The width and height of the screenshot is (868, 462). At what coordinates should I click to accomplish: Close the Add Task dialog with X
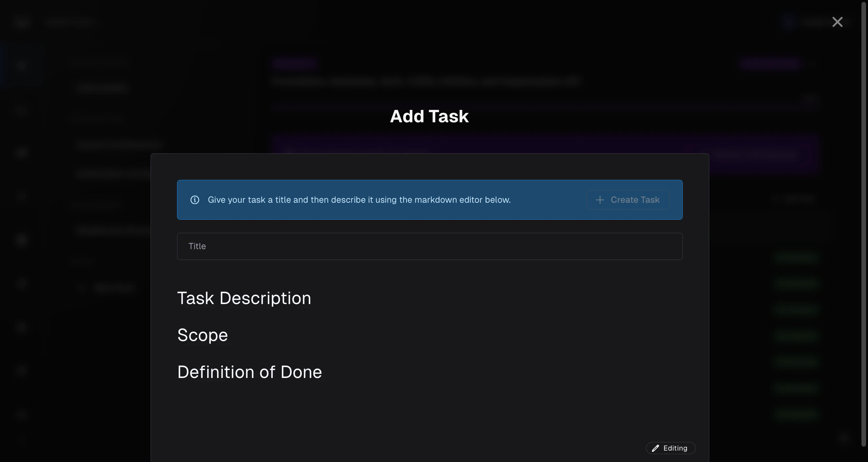pos(837,22)
